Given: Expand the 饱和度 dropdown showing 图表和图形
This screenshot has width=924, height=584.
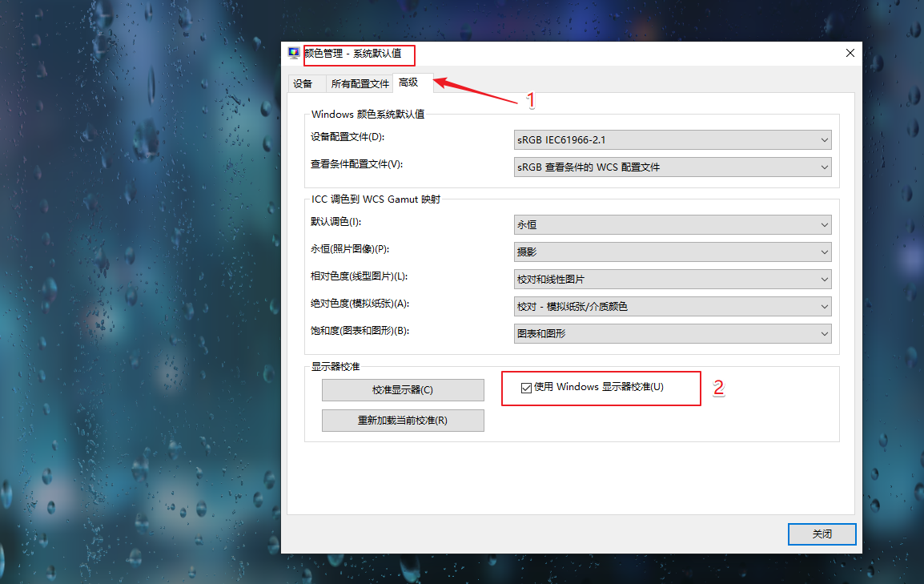Looking at the screenshot, I should click(x=825, y=333).
